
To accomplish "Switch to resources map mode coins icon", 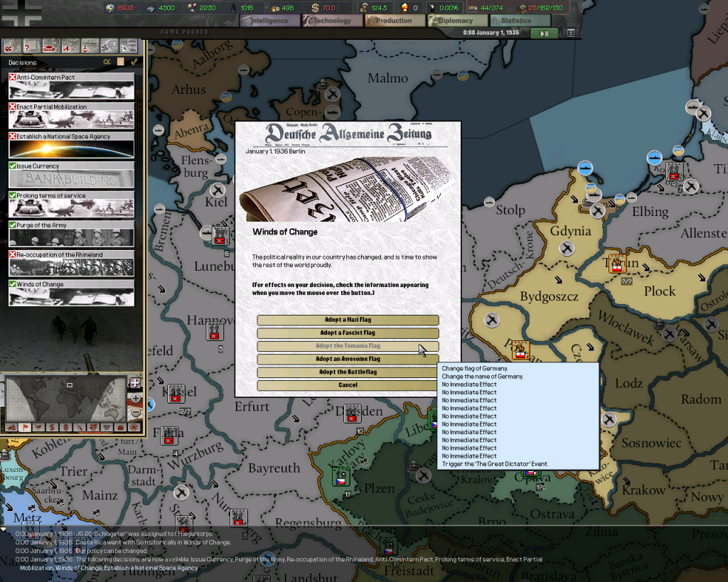I will [x=64, y=429].
